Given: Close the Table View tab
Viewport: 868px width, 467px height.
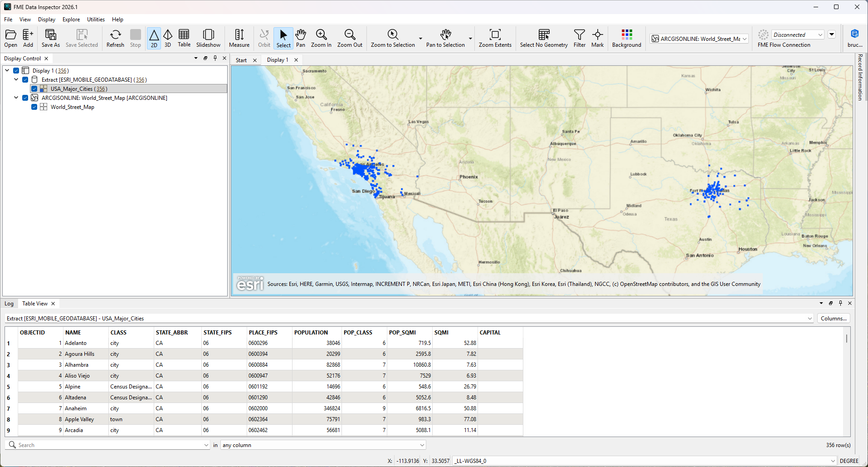Looking at the screenshot, I should click(53, 304).
